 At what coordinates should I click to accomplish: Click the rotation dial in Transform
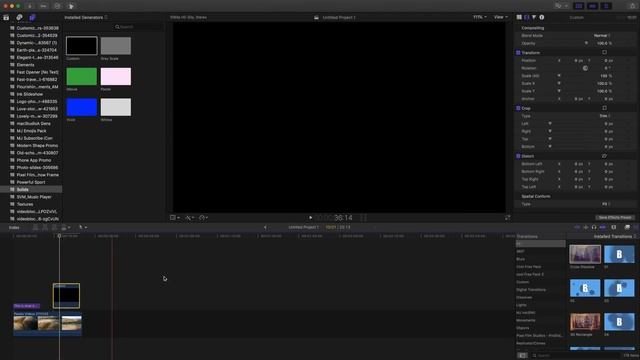click(x=585, y=68)
